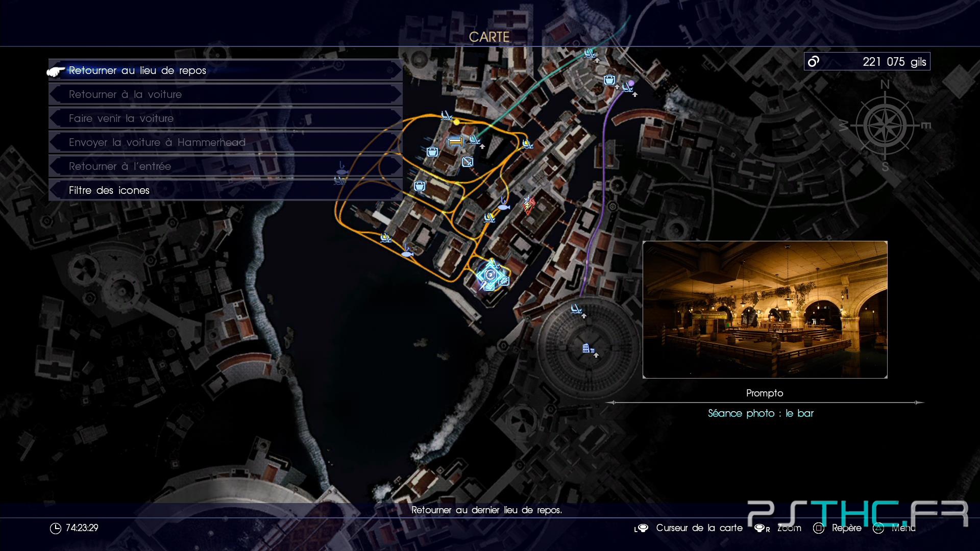Select gondola station next to yellow dot
980x551 pixels.
(447, 115)
